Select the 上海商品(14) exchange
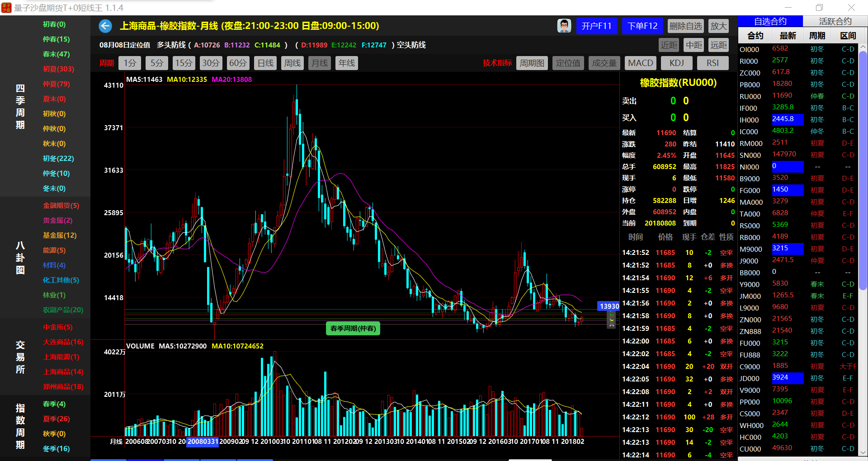The height and width of the screenshot is (461, 868). (x=63, y=372)
